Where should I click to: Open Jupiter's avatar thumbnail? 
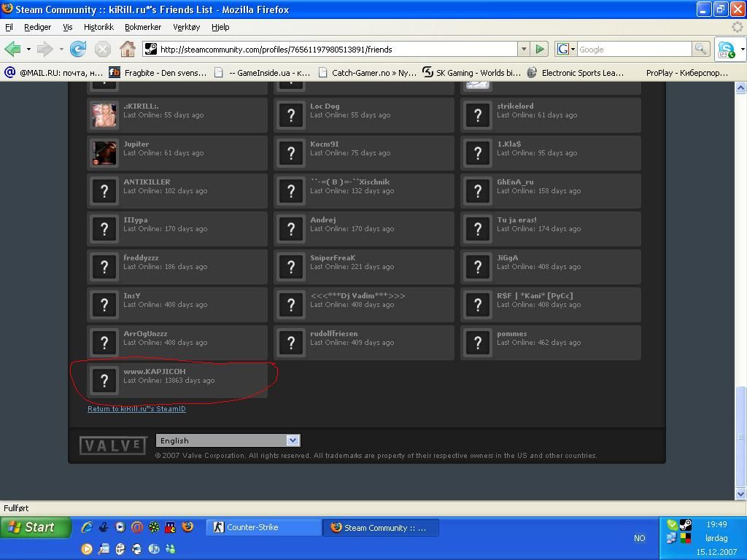tap(104, 153)
